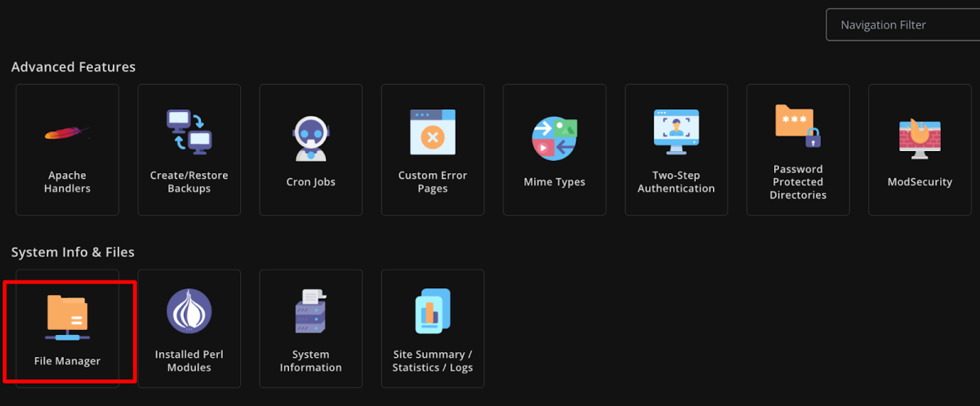Click the "Site Summary / Statistics / Logs" label

pos(433,361)
